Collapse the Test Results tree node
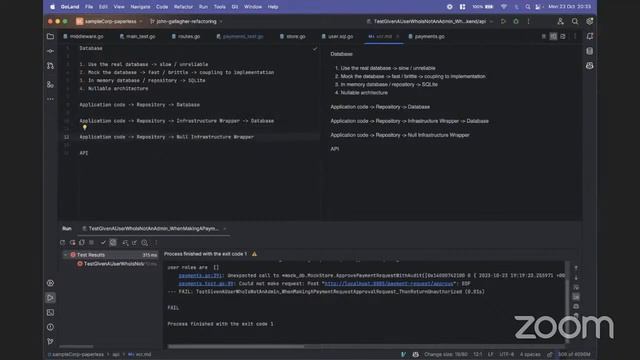 pos(65,255)
